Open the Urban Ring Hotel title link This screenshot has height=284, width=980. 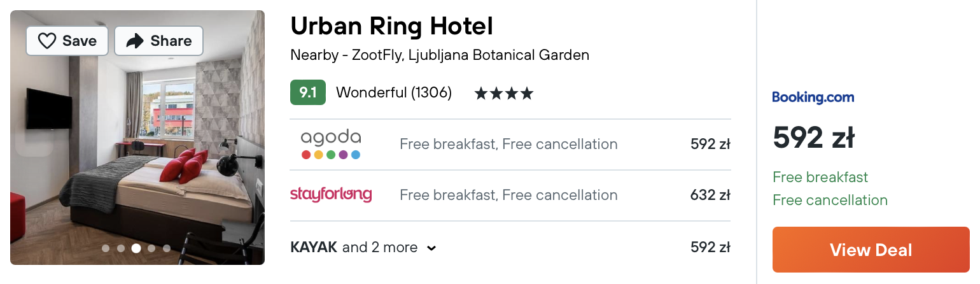coord(391,26)
